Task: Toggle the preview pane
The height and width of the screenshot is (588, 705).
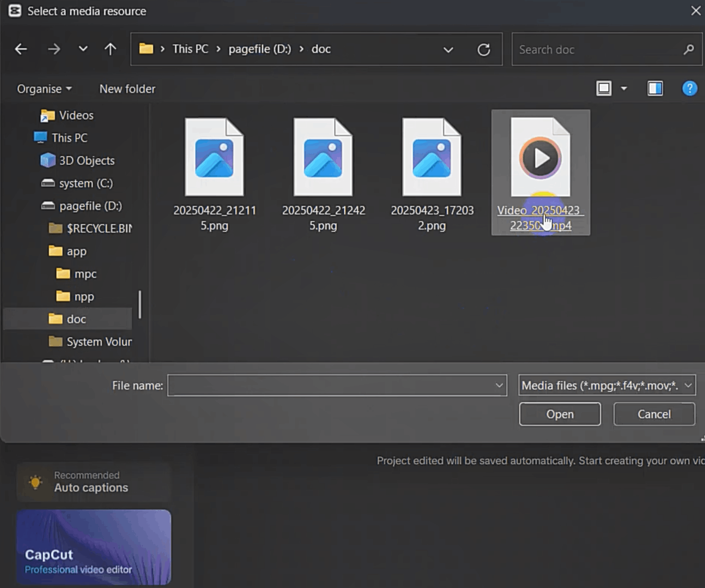Action: pos(655,89)
